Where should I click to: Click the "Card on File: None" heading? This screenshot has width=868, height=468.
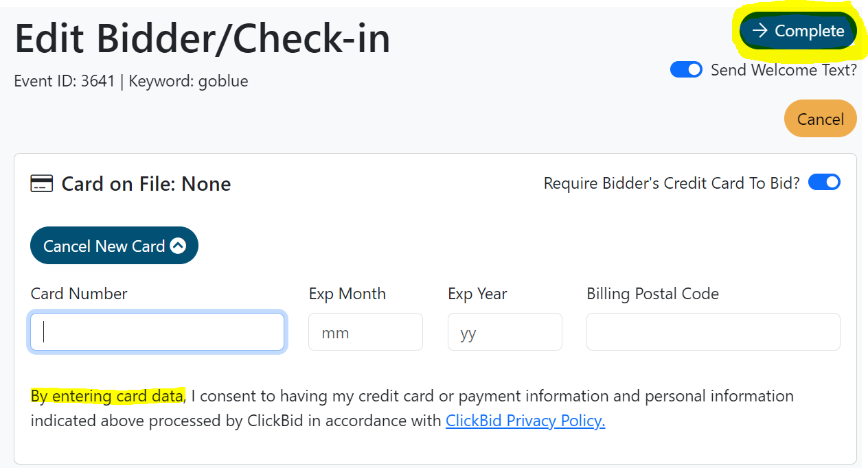[146, 184]
